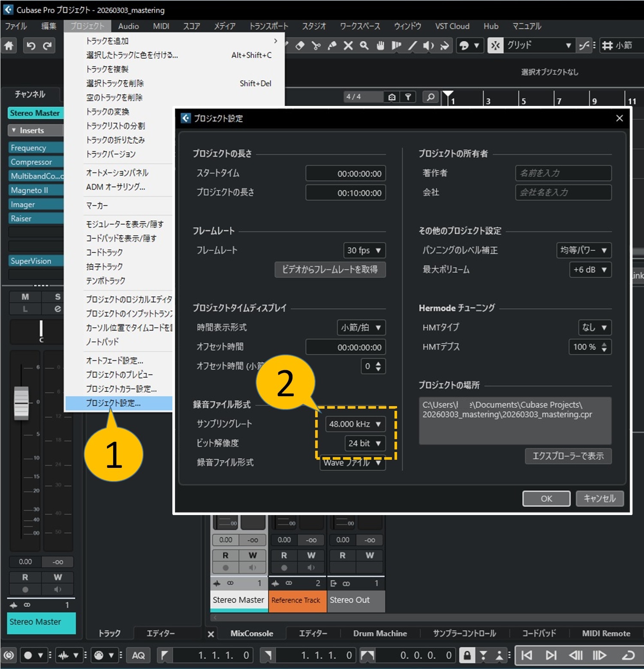Open the 48.000 kHz sample rate dropdown

click(355, 424)
